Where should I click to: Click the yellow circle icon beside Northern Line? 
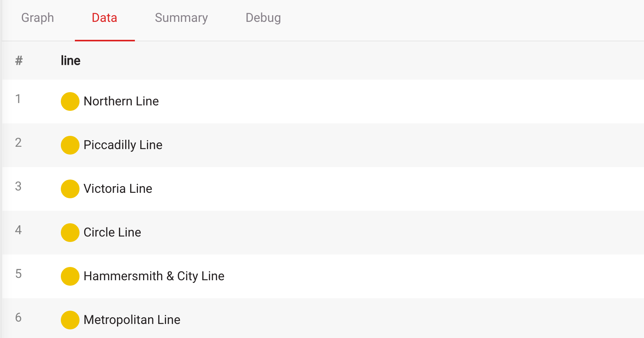[70, 101]
